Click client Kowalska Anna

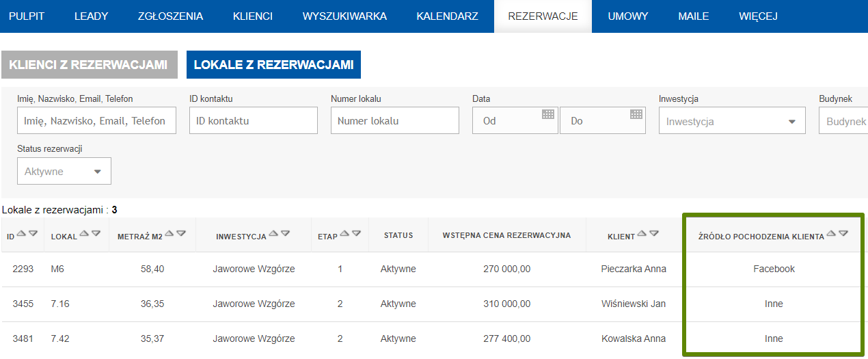pos(634,338)
